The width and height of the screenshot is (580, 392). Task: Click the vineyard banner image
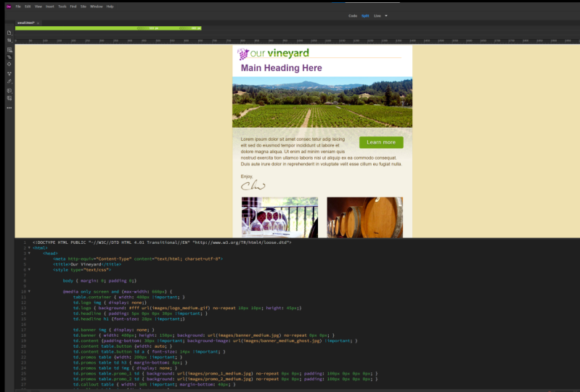point(322,102)
